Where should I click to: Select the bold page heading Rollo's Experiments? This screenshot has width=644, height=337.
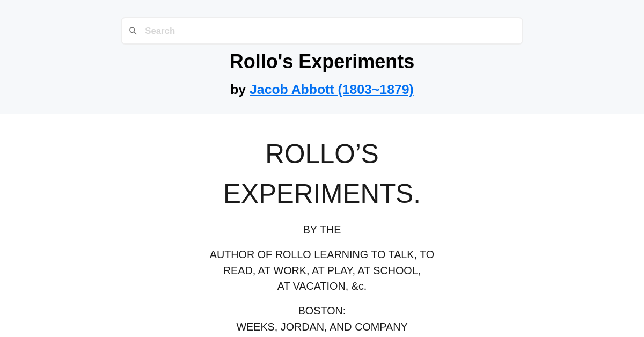point(322,61)
